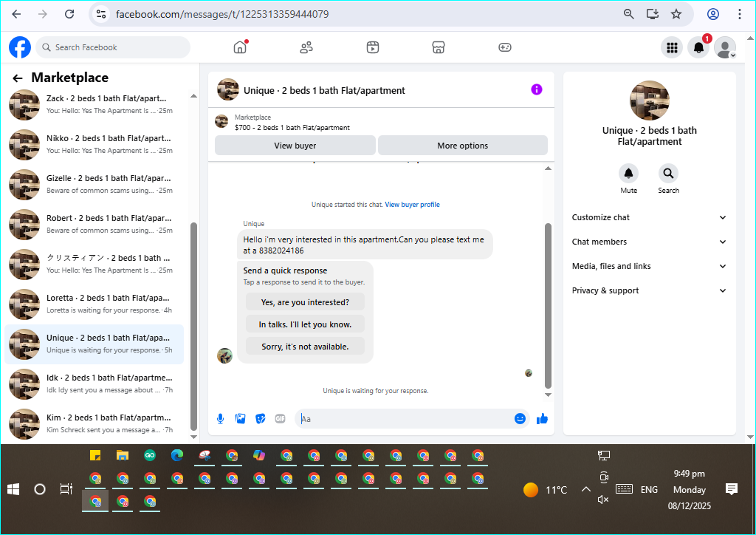Screen dimensions: 756x535
Task: Open File Explorer from the taskbar
Action: [123, 455]
